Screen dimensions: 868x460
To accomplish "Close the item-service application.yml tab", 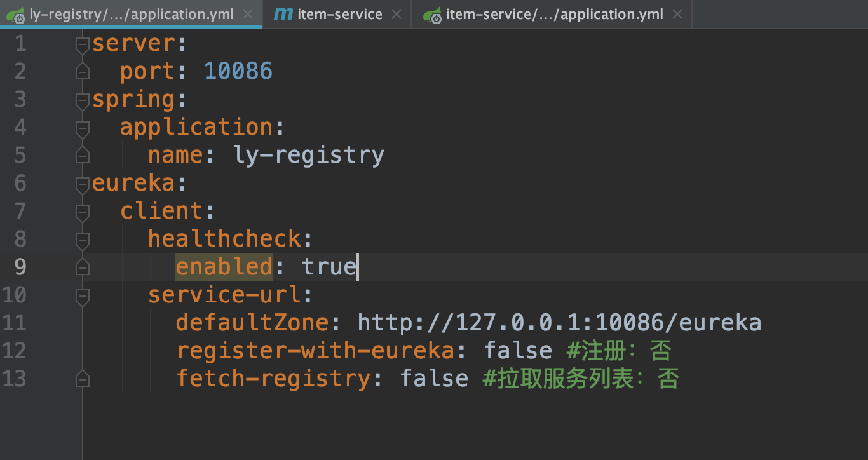I will tap(677, 13).
